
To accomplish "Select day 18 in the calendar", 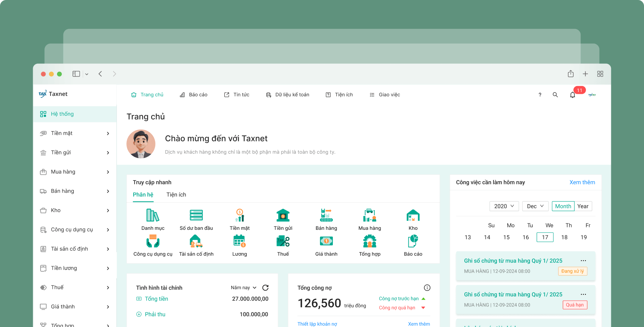I will (x=564, y=237).
